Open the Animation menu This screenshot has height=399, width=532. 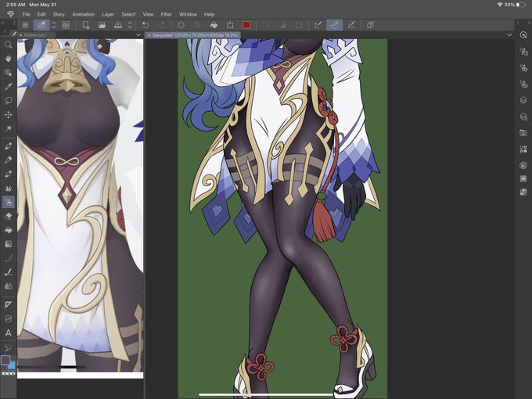click(x=84, y=14)
